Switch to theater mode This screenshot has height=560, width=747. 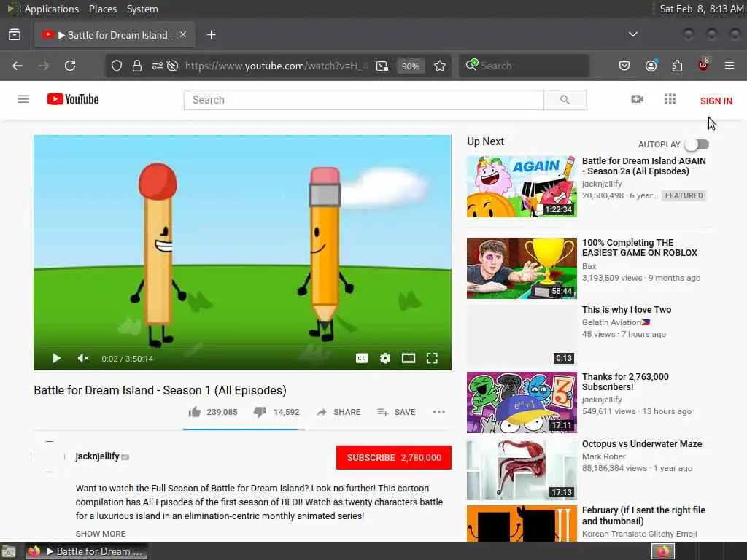[409, 358]
